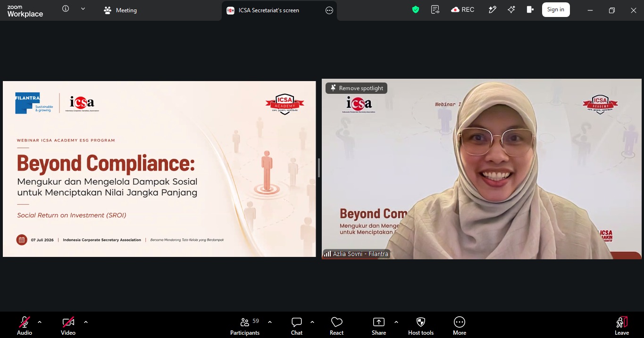Screen dimensions: 644x338
Task: Expand the dropdown chevron beside meeting info
Action: [x=83, y=9]
